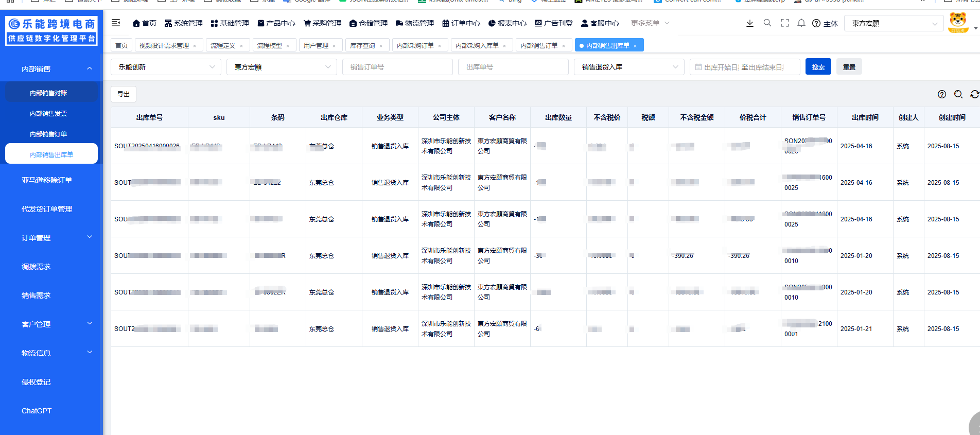Select 内部销售发票 in the sidebar
This screenshot has width=980, height=435.
click(x=48, y=114)
